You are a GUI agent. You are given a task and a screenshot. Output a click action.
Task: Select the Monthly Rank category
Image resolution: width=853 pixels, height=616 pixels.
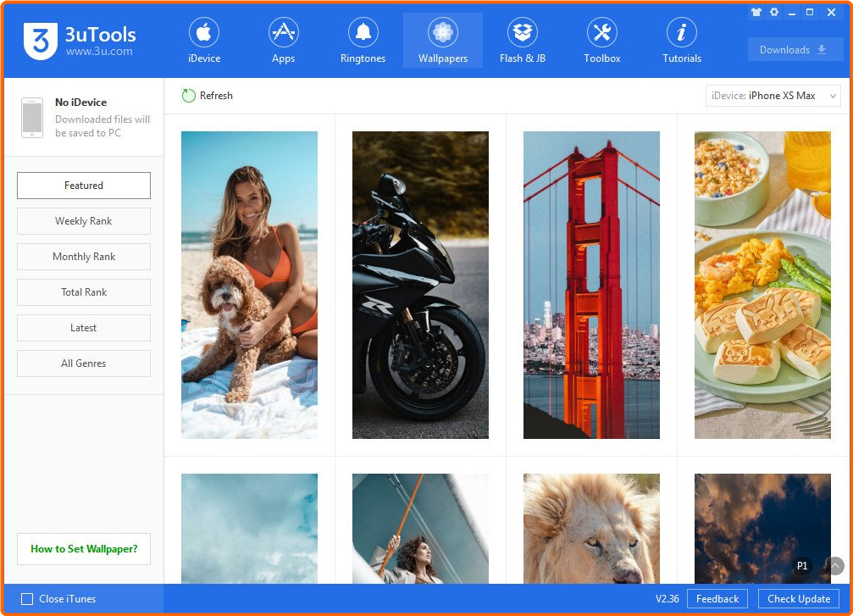point(84,257)
